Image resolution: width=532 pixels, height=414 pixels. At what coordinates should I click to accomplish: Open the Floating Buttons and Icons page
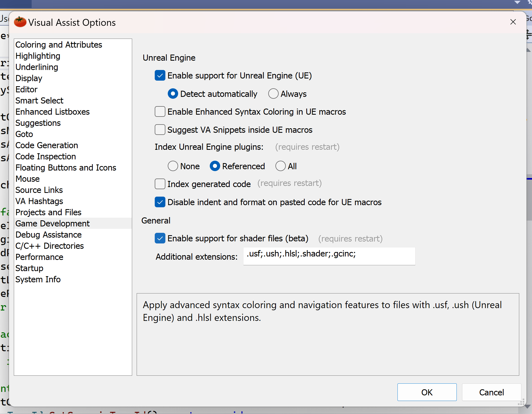tap(66, 168)
